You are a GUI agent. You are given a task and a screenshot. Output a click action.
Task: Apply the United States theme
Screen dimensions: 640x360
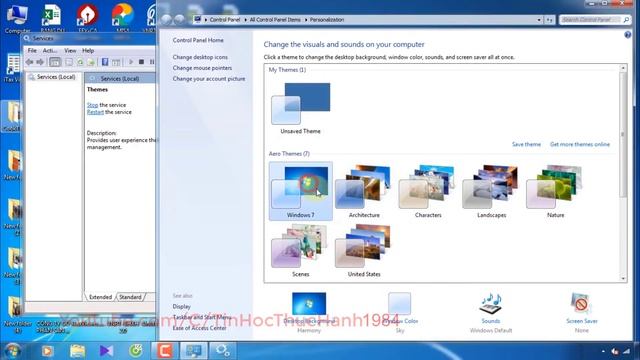[x=364, y=251]
